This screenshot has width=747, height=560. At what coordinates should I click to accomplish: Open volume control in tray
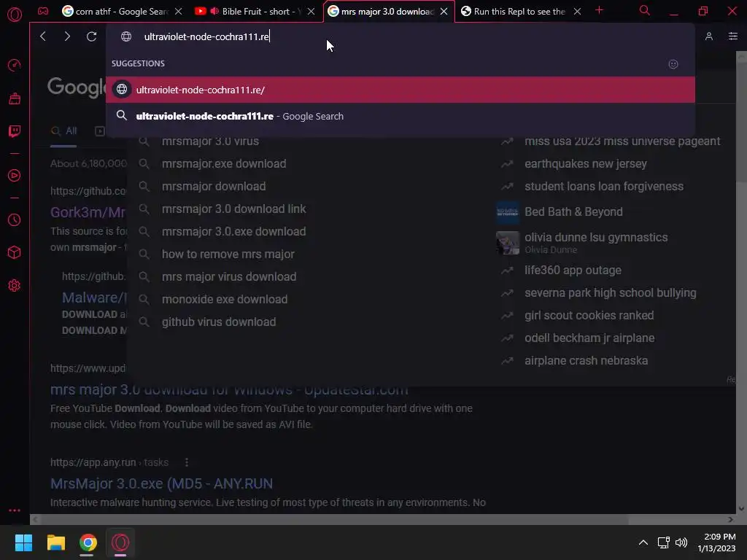click(x=682, y=542)
